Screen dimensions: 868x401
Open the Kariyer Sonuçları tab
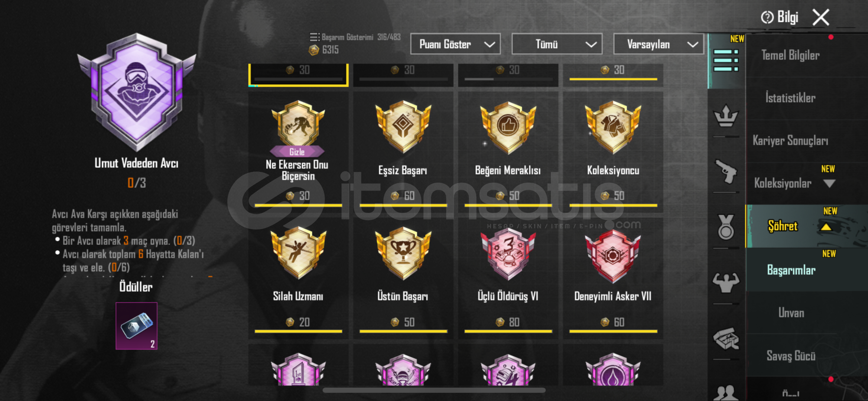[x=790, y=141]
